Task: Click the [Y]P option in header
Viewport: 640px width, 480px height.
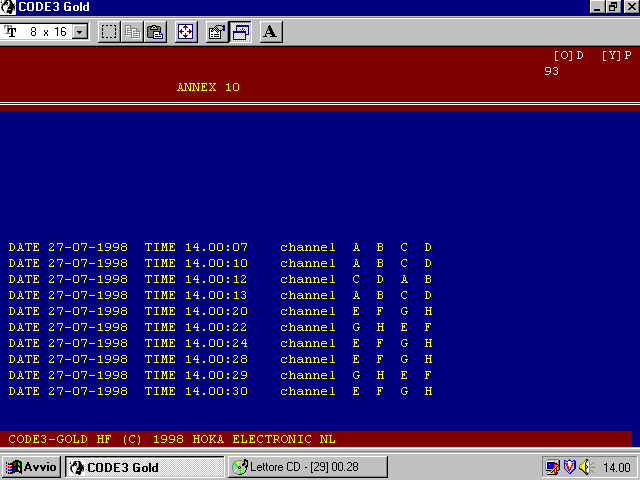Action: 616,55
